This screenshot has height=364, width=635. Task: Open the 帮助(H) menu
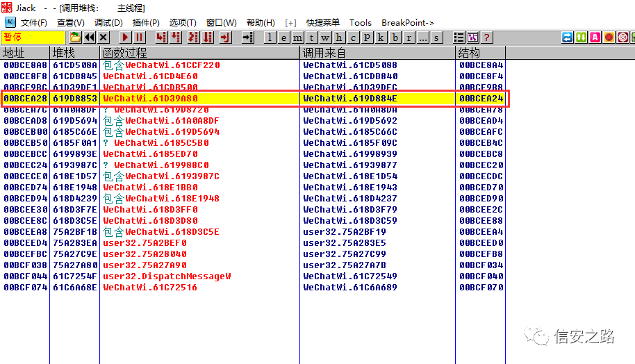[261, 23]
